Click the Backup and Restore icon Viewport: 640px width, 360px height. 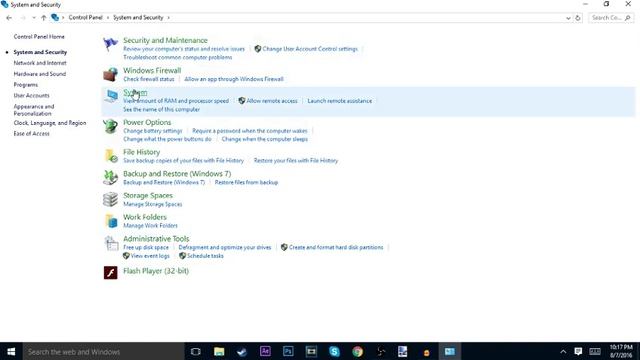point(110,178)
